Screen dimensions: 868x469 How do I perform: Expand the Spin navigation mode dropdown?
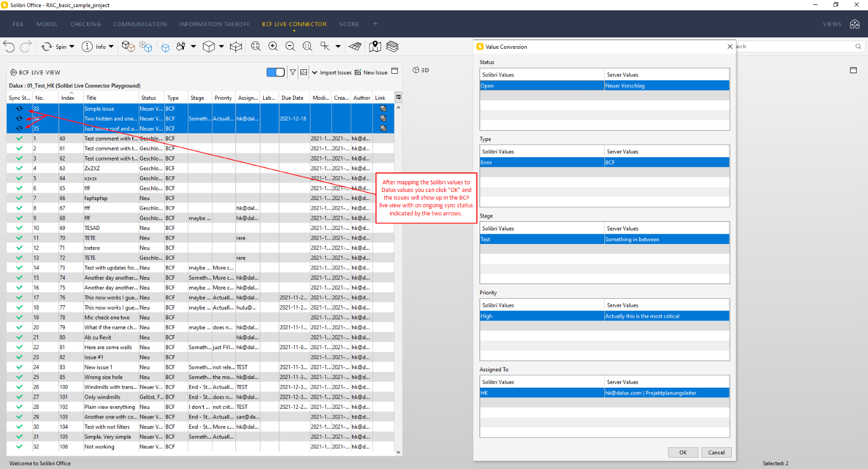pos(72,47)
